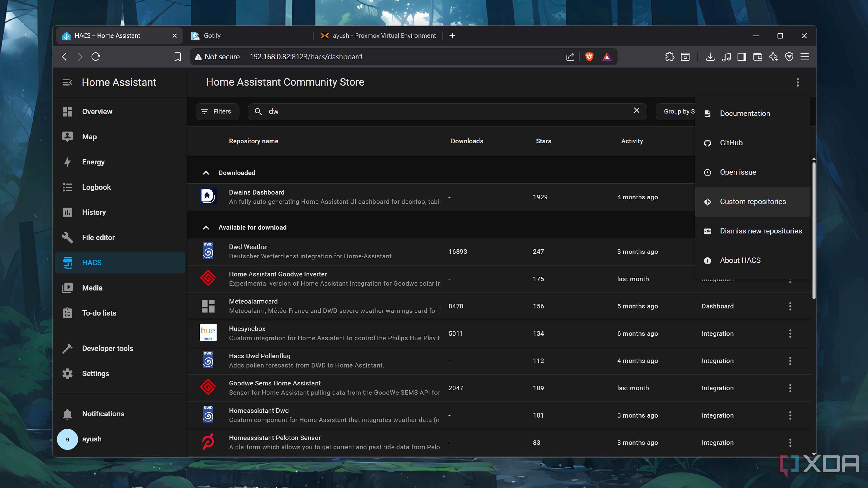The image size is (868, 488).
Task: Open the Energy dashboard icon
Action: (x=67, y=162)
